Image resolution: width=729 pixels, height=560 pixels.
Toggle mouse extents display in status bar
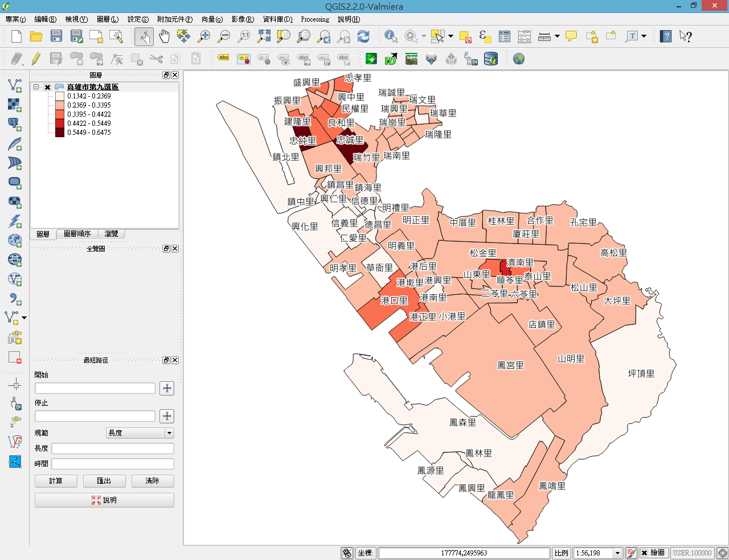coord(347,553)
